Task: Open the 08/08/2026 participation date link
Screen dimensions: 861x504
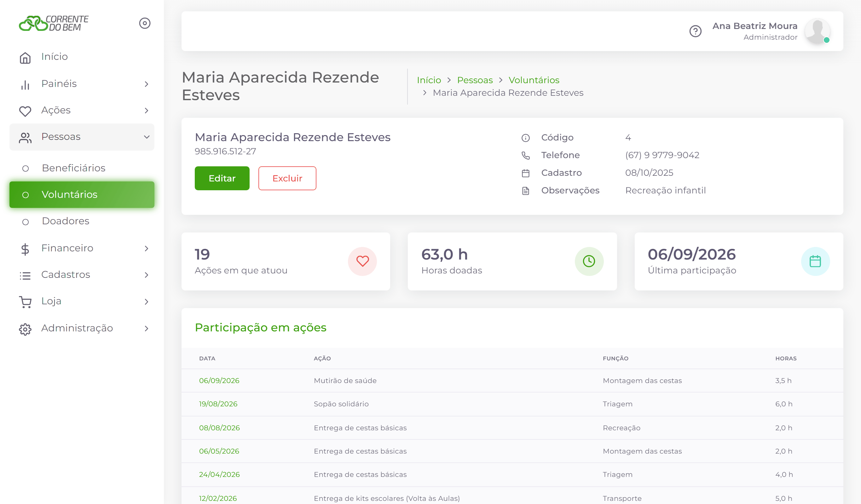Action: 219,427
